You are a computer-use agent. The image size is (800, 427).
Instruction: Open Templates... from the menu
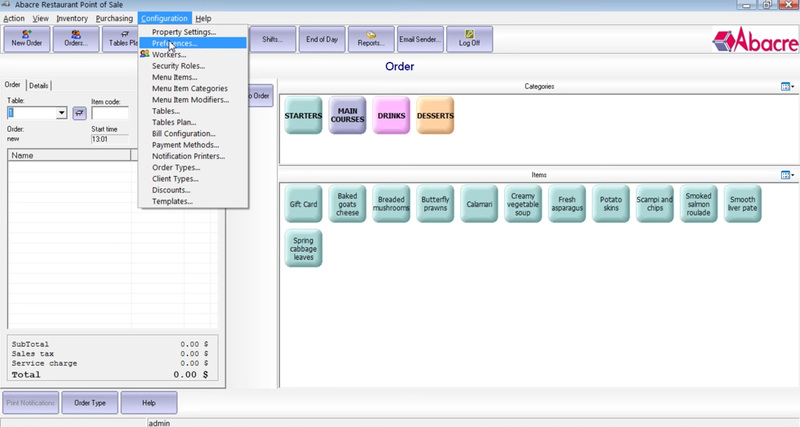point(193,201)
